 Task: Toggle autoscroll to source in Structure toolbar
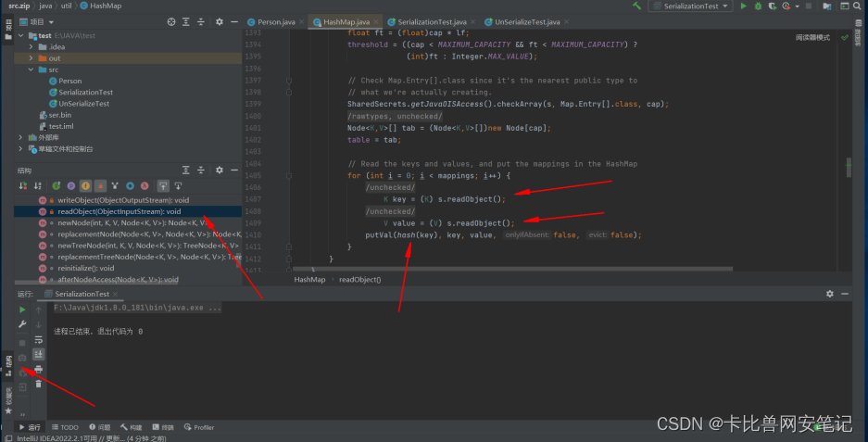pyautogui.click(x=163, y=186)
